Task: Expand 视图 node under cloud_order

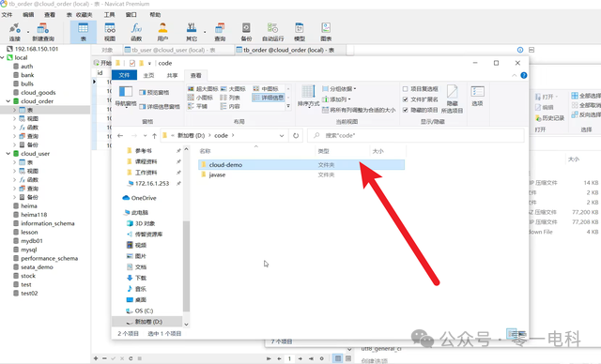Action: tap(15, 118)
